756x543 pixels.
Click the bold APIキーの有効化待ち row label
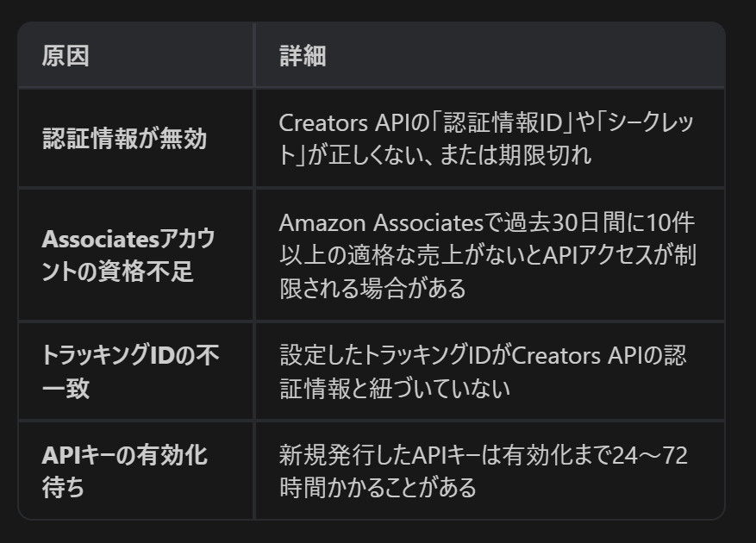tap(125, 471)
